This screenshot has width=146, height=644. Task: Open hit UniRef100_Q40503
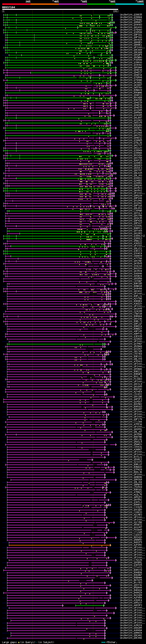(x=131, y=188)
